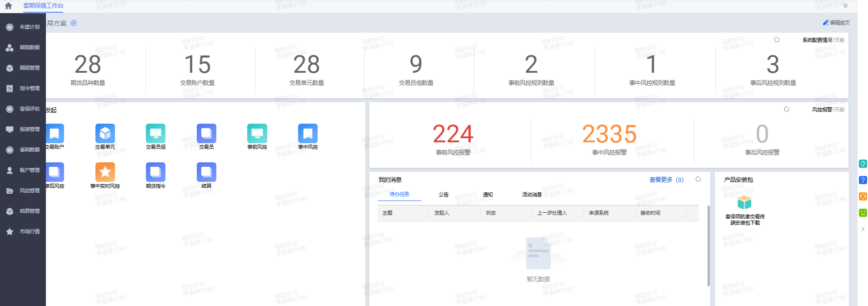The width and height of the screenshot is (868, 306).
Task: Click the 发起人 column header
Action: (x=454, y=213)
